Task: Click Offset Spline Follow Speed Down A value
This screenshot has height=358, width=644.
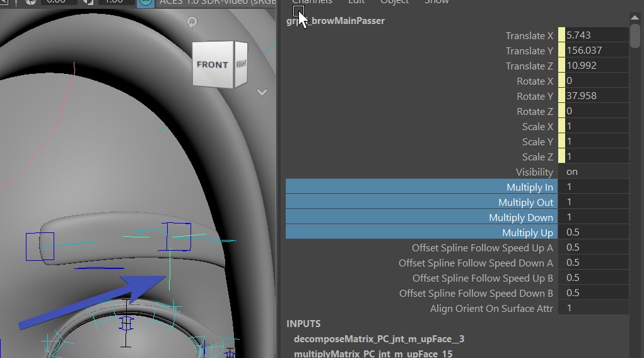Action: pyautogui.click(x=594, y=263)
